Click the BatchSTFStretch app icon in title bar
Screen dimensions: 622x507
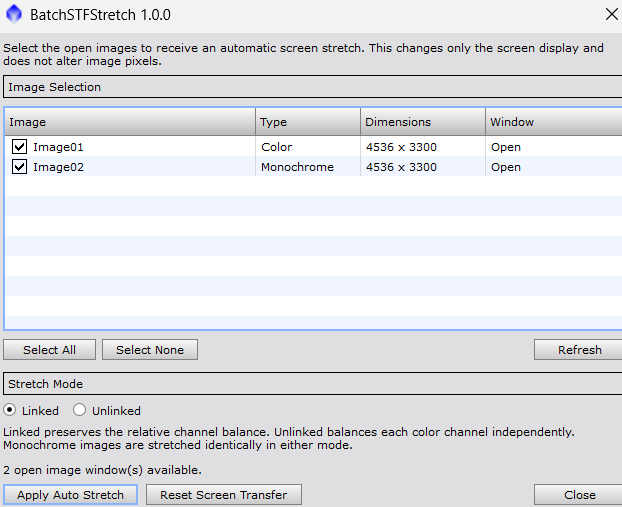coord(14,14)
